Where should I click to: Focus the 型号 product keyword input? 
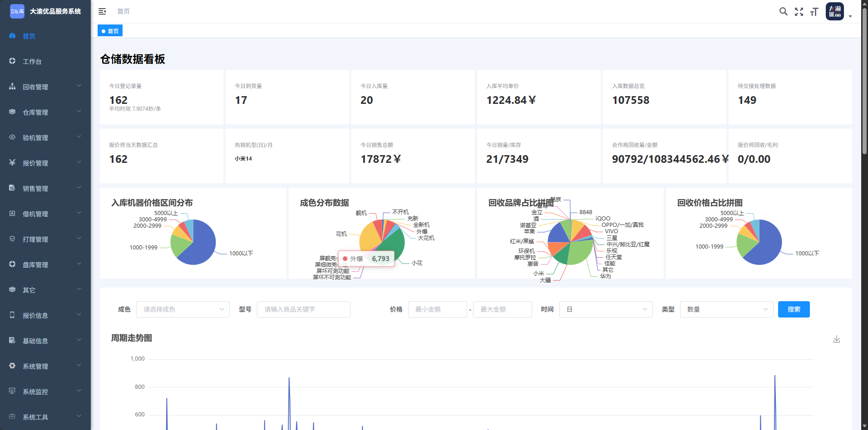(x=304, y=309)
